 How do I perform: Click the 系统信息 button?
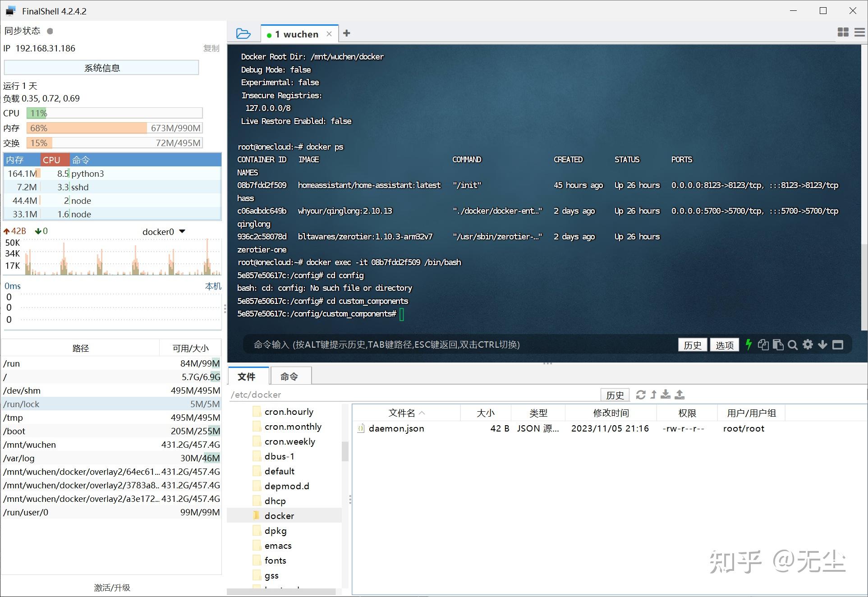[x=101, y=67]
